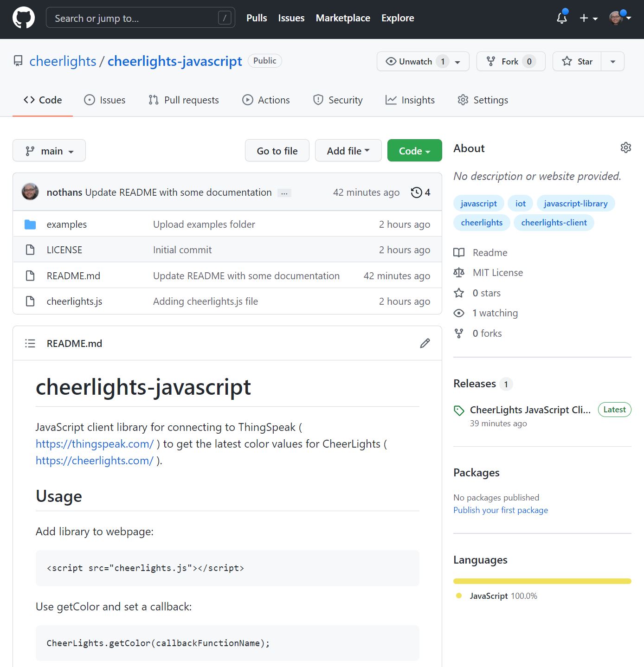Click the javascript topic tag
This screenshot has width=644, height=667.
[479, 204]
